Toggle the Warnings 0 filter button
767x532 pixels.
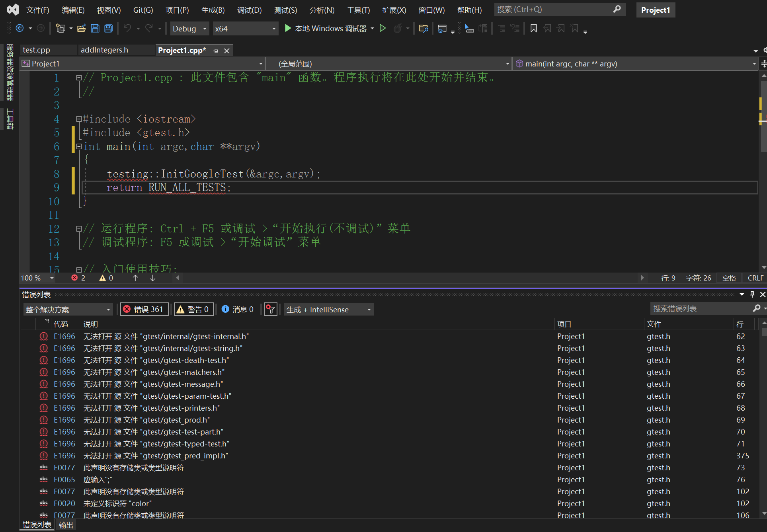(x=193, y=309)
